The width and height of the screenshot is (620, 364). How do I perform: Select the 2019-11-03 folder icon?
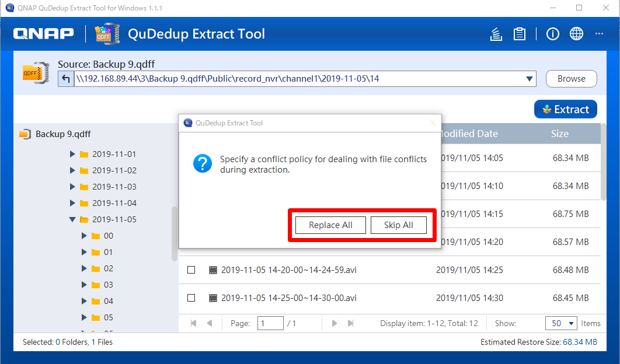pyautogui.click(x=84, y=187)
